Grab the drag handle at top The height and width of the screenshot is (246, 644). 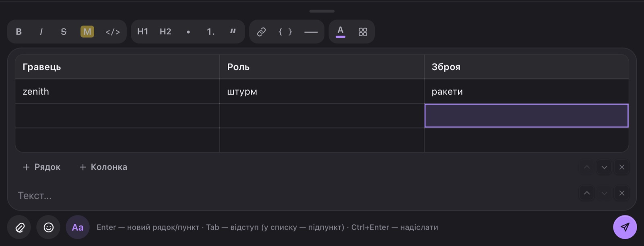(x=322, y=11)
